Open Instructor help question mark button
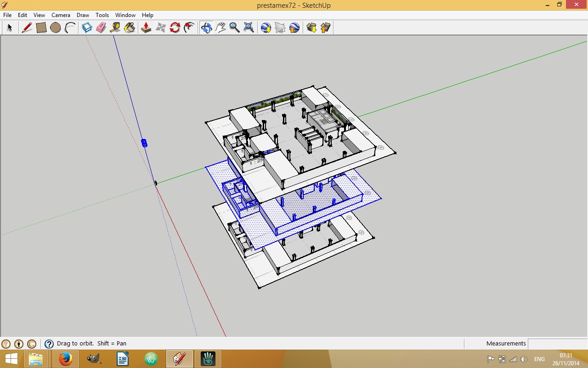 49,344
